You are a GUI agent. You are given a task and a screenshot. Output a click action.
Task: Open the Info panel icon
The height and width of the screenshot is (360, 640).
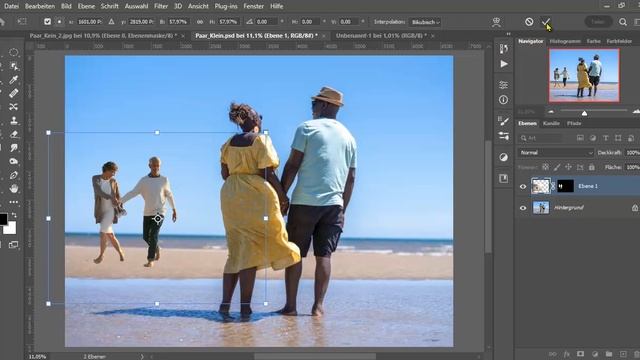point(504,100)
